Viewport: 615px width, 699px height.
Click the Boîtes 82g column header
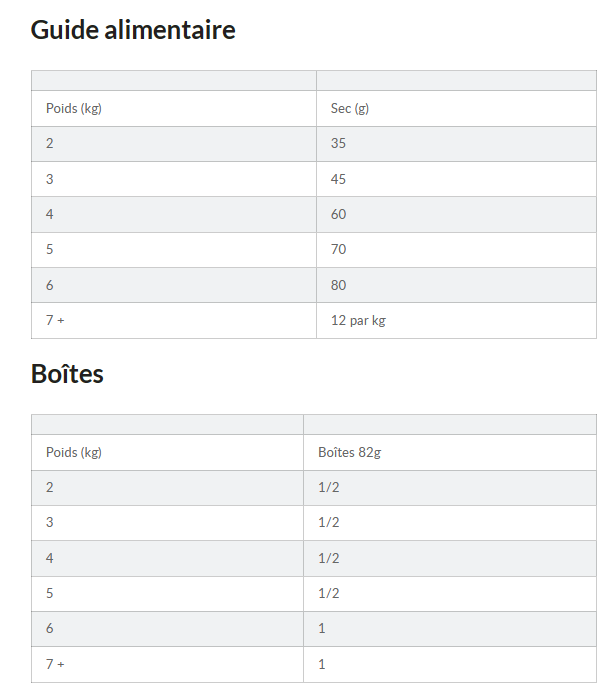click(x=349, y=452)
